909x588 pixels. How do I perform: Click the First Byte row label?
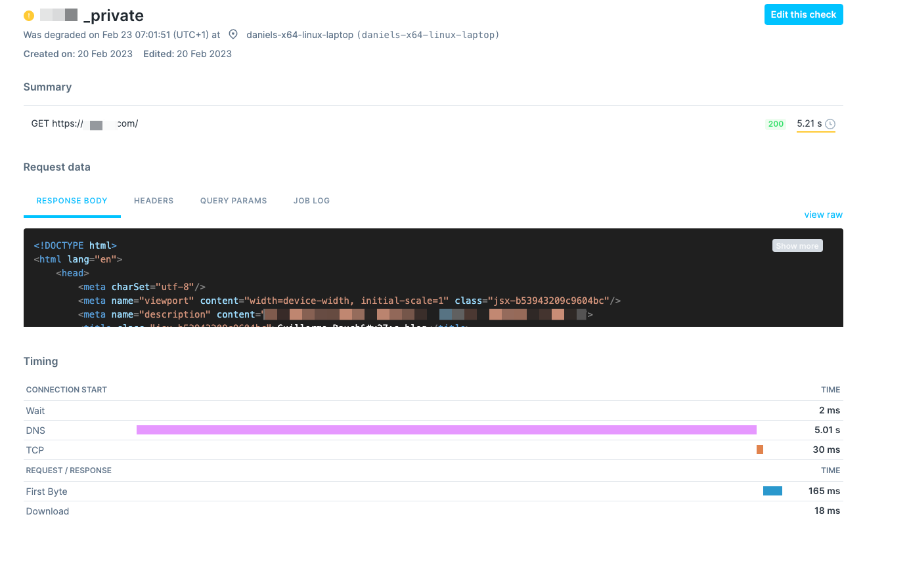click(47, 492)
